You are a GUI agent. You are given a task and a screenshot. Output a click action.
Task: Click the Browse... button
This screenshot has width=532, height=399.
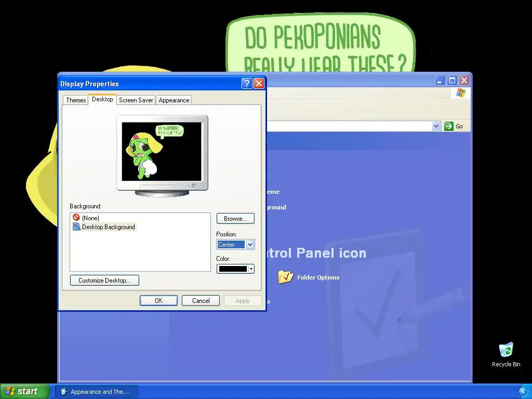[x=235, y=219]
